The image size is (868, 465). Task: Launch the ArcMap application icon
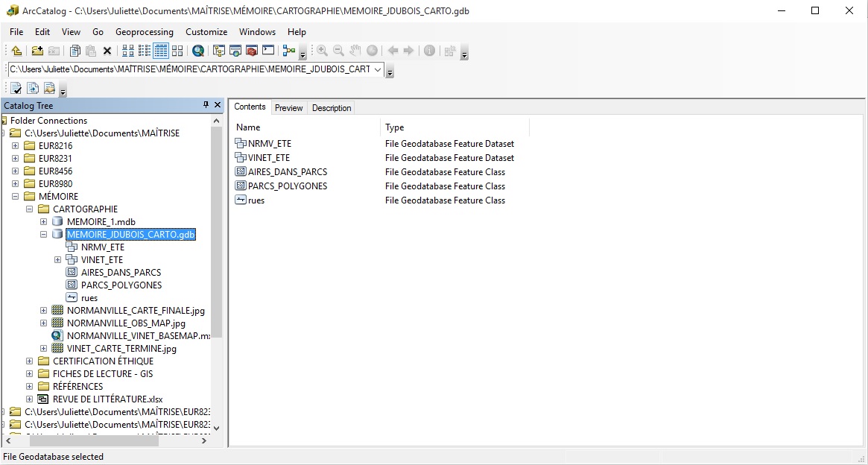click(234, 51)
